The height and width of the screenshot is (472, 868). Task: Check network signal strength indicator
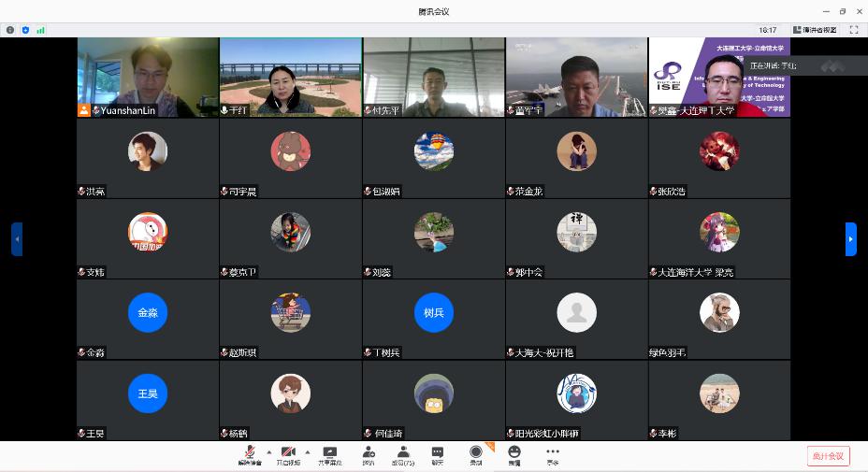tap(40, 30)
